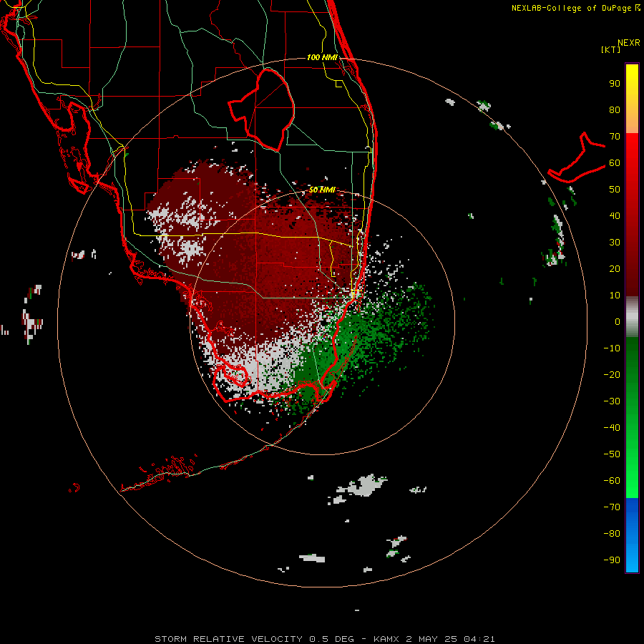Click the 70 value on the velocity scale

(615, 137)
